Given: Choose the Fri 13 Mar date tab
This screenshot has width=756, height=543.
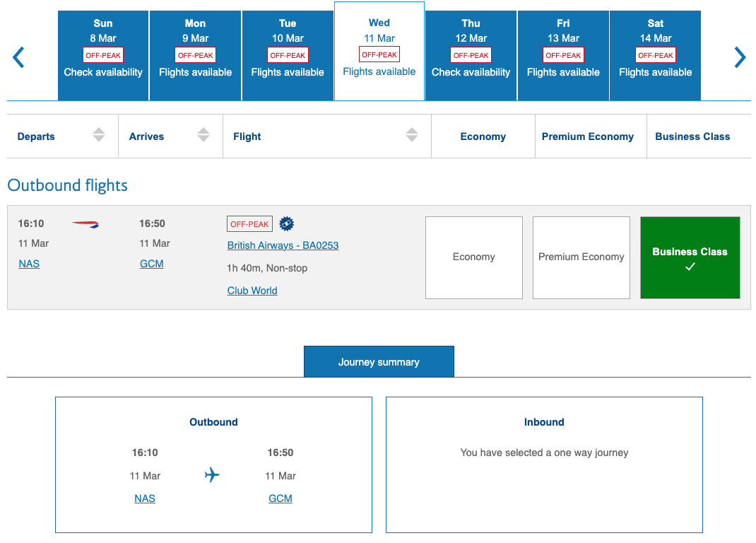Looking at the screenshot, I should click(x=563, y=56).
